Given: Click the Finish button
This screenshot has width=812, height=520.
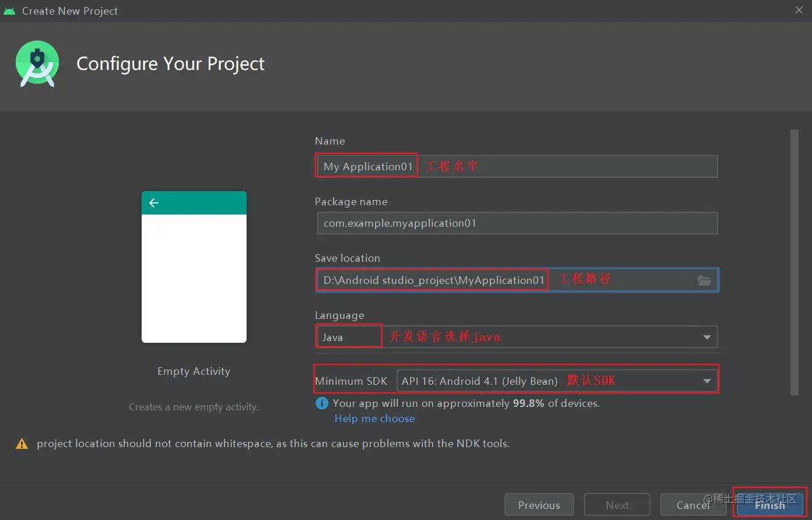Looking at the screenshot, I should coord(770,505).
